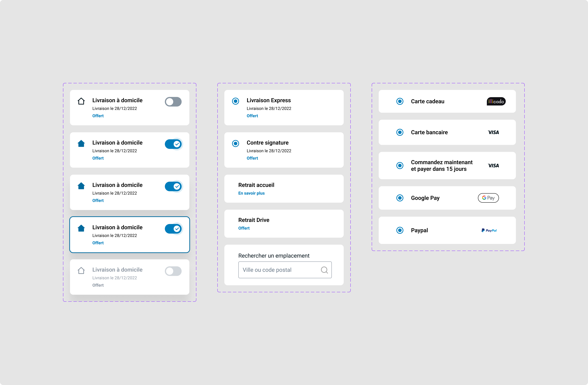Switch off toggle in blue-bordered card
Viewport: 588px width, 385px height.
click(x=173, y=229)
